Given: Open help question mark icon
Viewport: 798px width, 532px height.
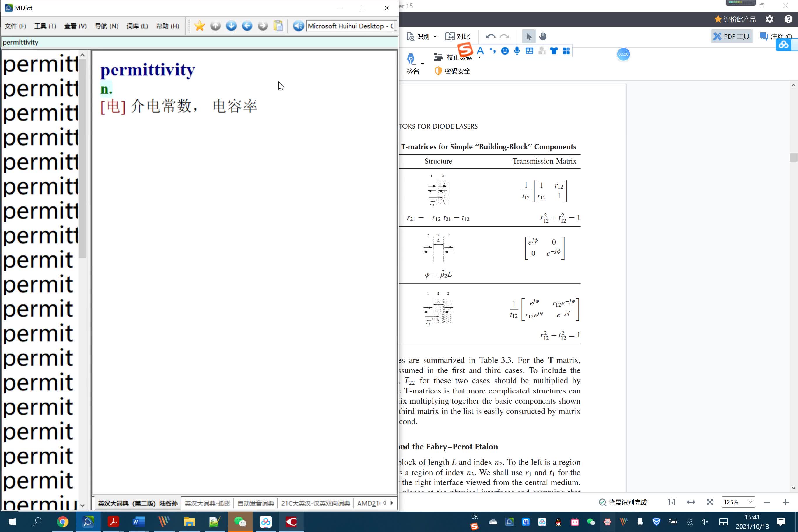Looking at the screenshot, I should (788, 19).
